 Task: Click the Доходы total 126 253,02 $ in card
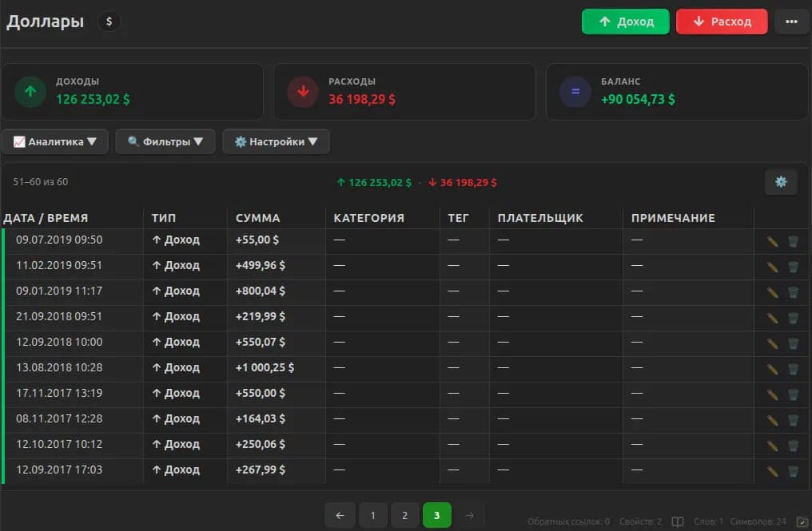point(93,99)
